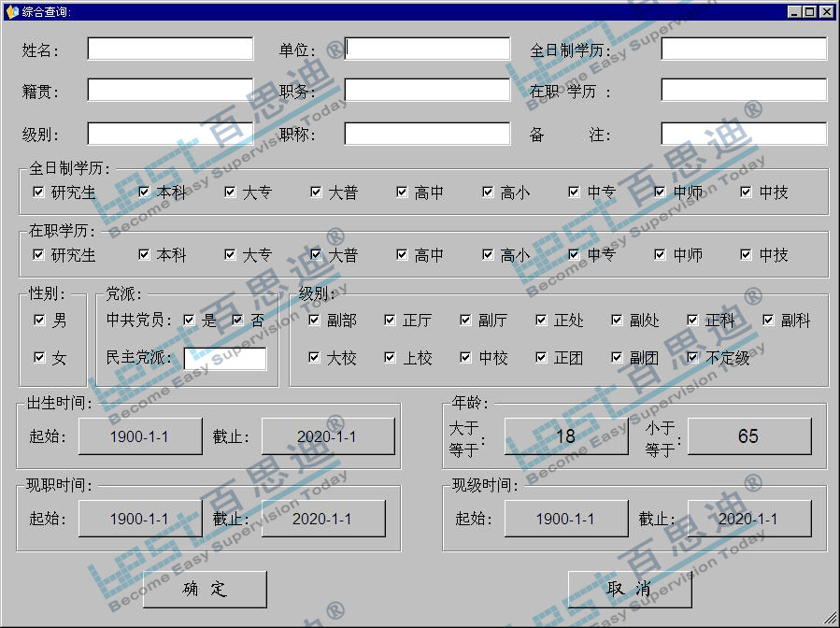Toggle the 中校 level checkbox
This screenshot has height=628, width=840.
[x=465, y=357]
